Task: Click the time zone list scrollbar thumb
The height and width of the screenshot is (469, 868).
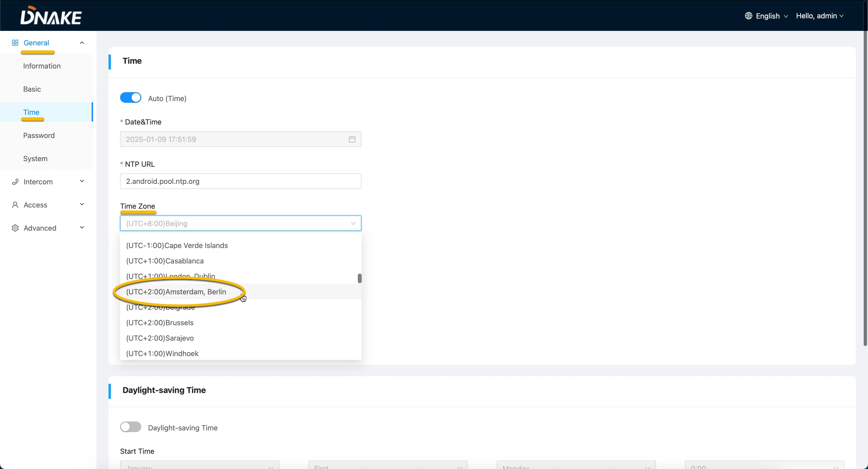Action: click(359, 278)
